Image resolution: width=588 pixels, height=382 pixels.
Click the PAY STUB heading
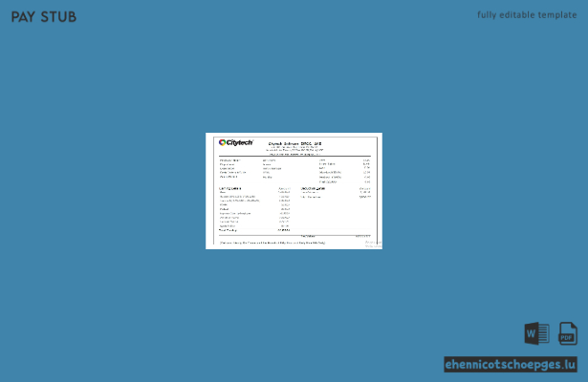coord(44,17)
